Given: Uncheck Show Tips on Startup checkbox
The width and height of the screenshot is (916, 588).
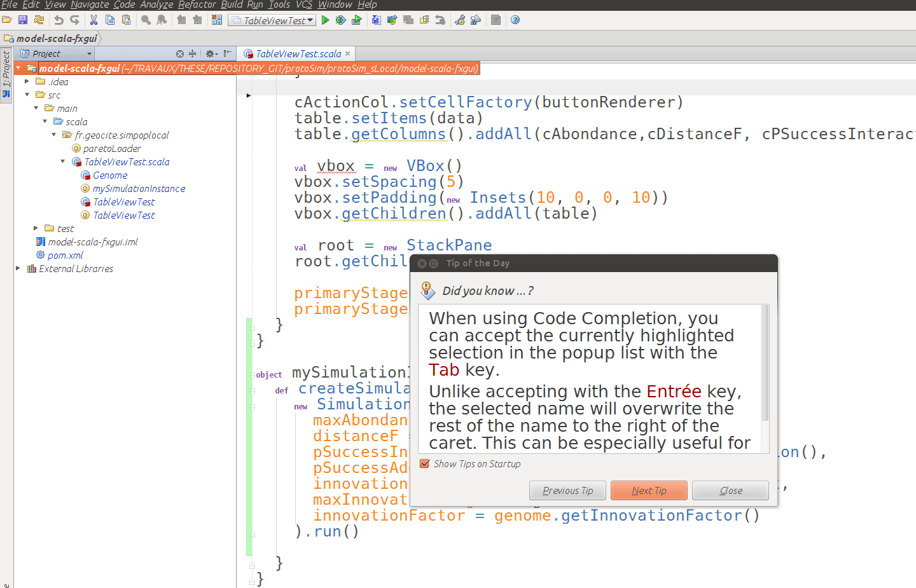Looking at the screenshot, I should pyautogui.click(x=425, y=464).
